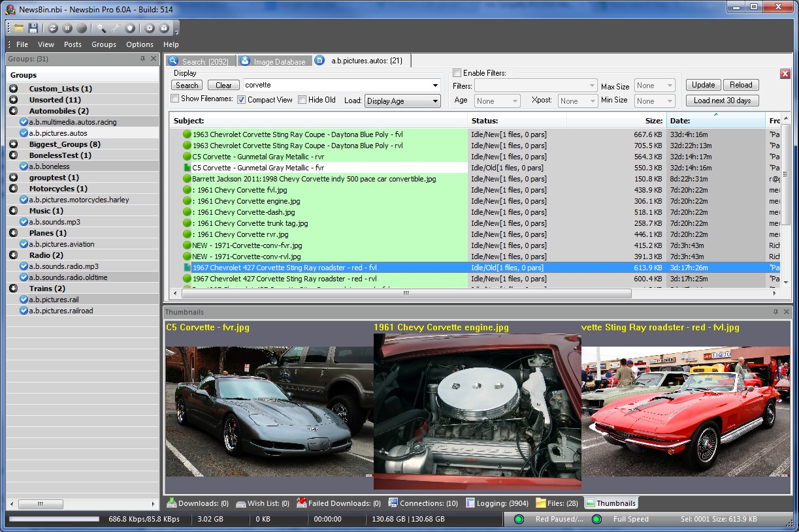Open the Load Display Age dropdown
The height and width of the screenshot is (532, 799).
[435, 101]
